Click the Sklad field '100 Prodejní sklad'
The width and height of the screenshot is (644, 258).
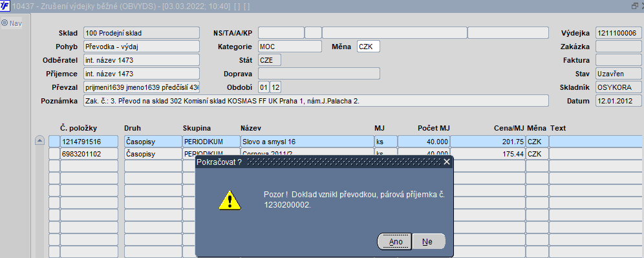click(x=142, y=33)
